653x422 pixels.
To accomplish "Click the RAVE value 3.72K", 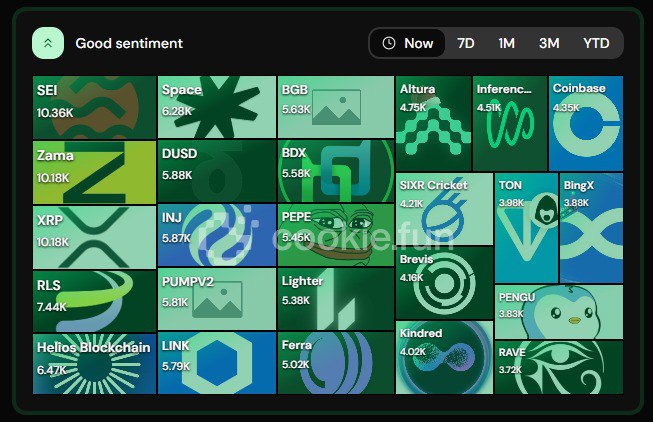I will (x=510, y=370).
